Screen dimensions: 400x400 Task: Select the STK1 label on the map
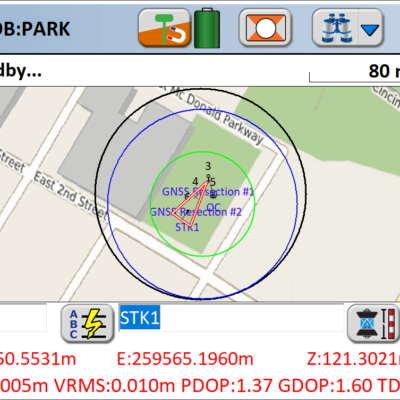click(187, 227)
